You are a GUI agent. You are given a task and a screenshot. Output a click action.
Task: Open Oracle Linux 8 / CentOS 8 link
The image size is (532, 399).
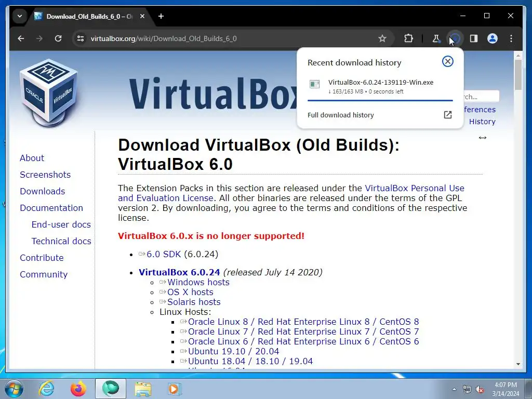[x=303, y=322]
